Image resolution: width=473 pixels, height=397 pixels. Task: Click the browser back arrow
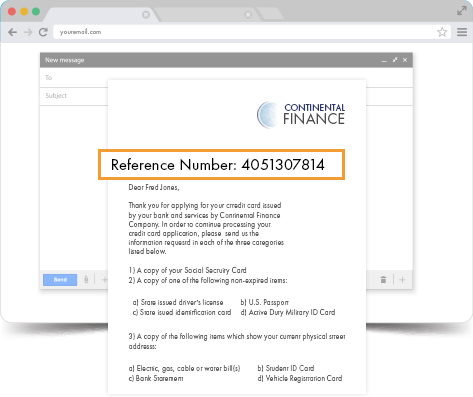coord(13,32)
